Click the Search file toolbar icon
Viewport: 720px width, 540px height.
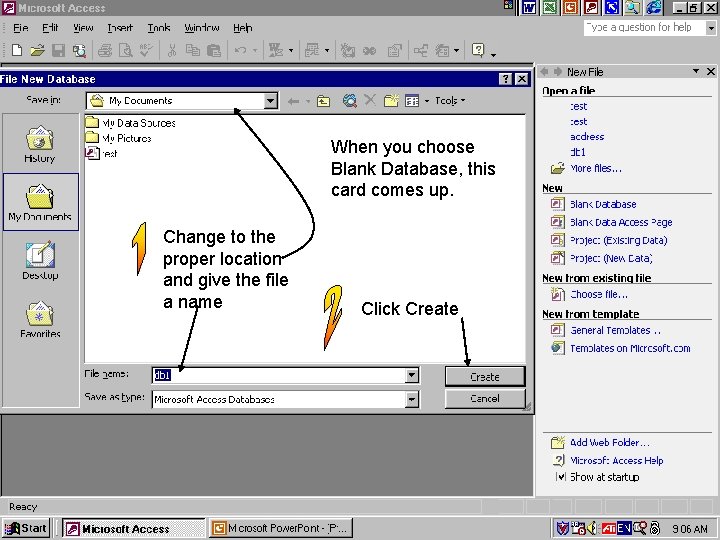[79, 50]
